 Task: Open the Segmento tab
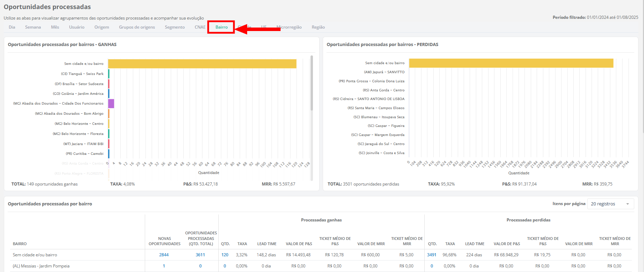[x=175, y=27]
